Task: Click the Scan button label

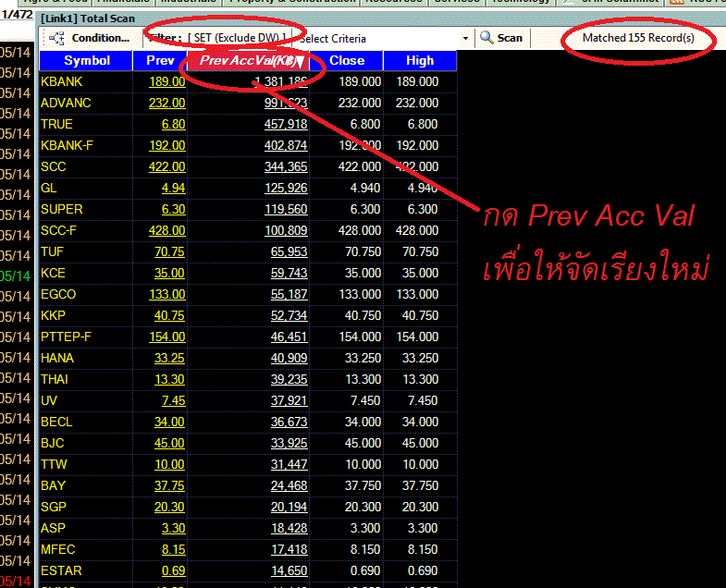Action: pyautogui.click(x=510, y=38)
